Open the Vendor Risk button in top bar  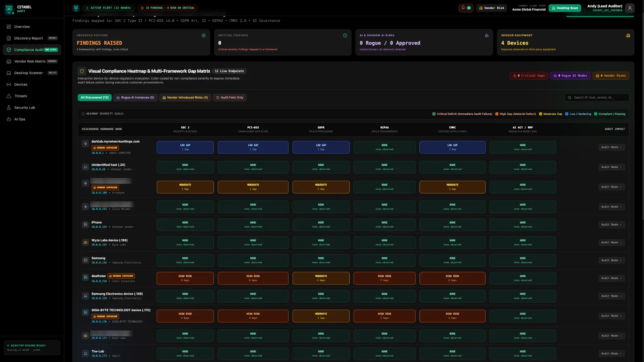pos(492,8)
